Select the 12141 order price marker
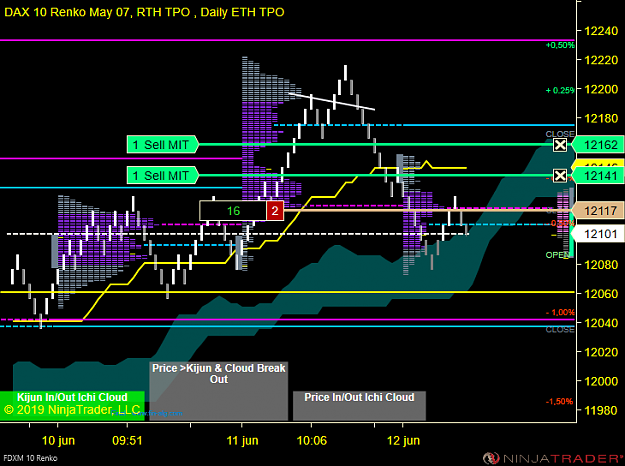Viewport: 625px width, 466px height. (x=598, y=176)
